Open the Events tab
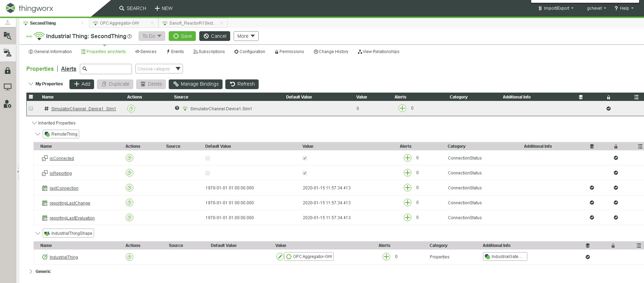The image size is (644, 283). pos(175,52)
